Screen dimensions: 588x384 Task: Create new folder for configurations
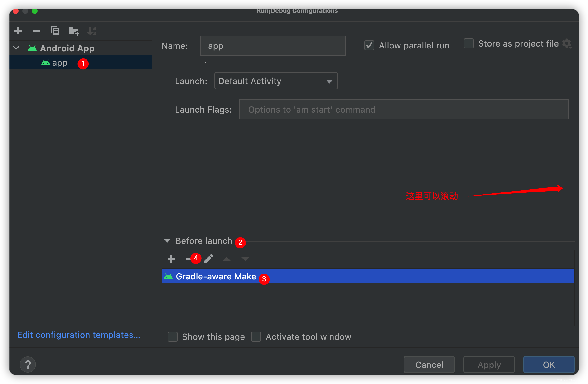(74, 31)
